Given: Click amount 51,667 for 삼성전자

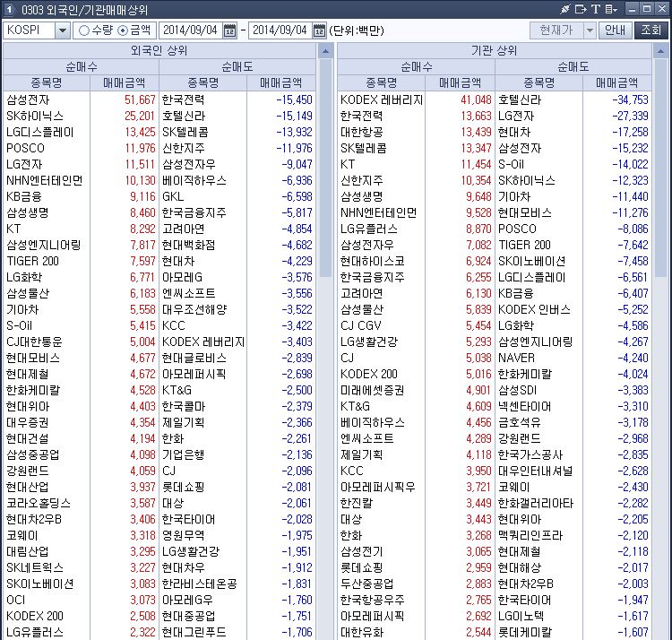Looking at the screenshot, I should click(140, 99).
